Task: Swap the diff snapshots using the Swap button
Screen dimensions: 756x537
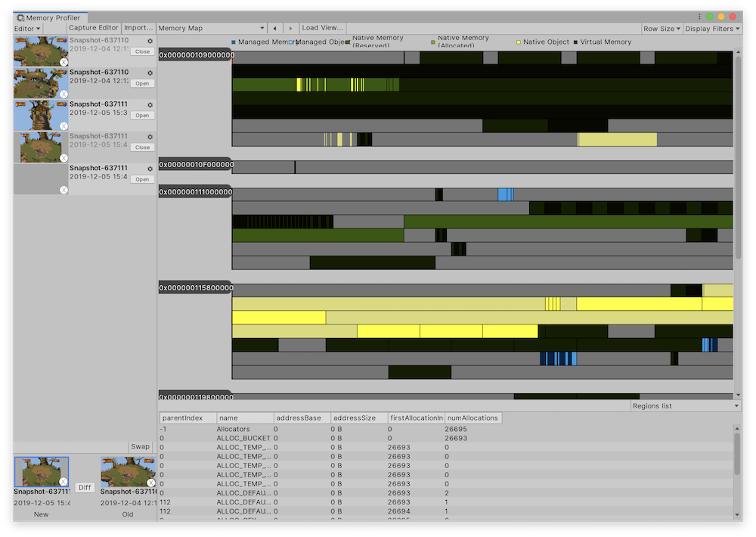Action: click(139, 446)
